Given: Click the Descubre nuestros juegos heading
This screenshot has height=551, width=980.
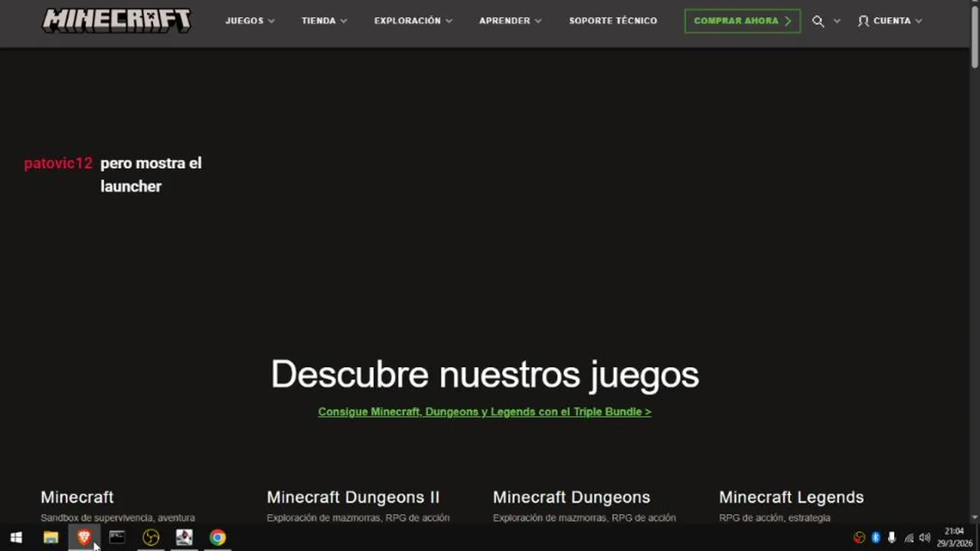Looking at the screenshot, I should (485, 374).
